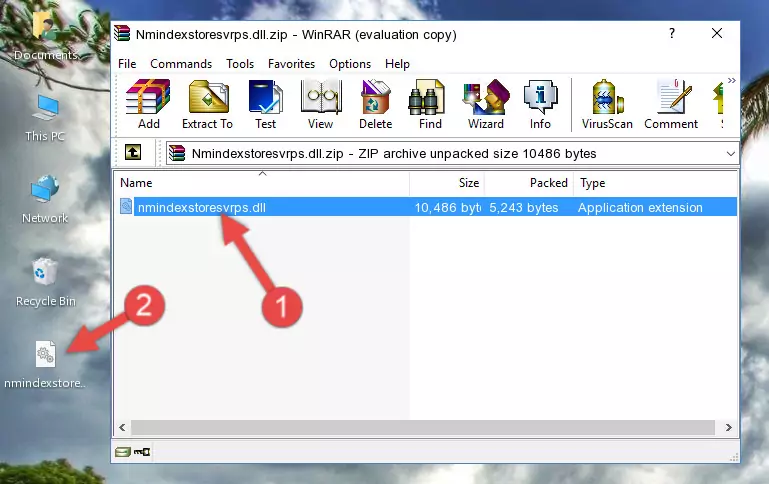This screenshot has width=769, height=484.
Task: Show archive Info
Action: coord(540,104)
